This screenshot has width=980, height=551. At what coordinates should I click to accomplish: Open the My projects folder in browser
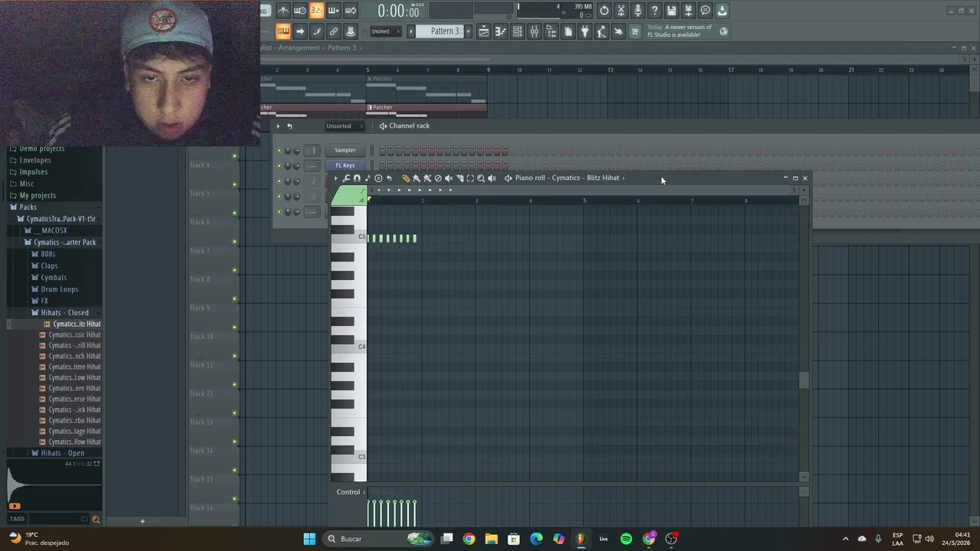(x=37, y=195)
